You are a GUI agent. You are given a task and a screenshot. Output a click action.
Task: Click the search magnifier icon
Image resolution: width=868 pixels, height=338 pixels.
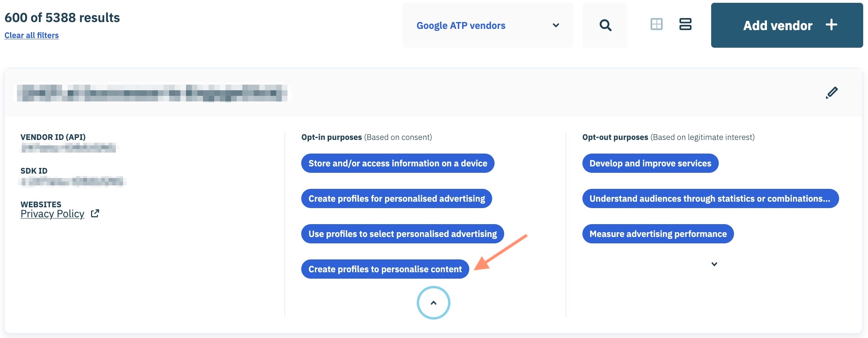605,25
